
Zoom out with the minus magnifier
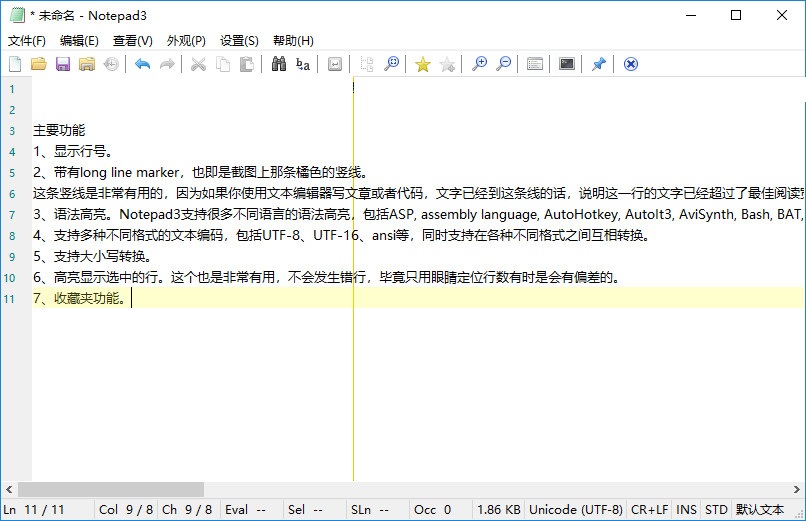[x=504, y=64]
